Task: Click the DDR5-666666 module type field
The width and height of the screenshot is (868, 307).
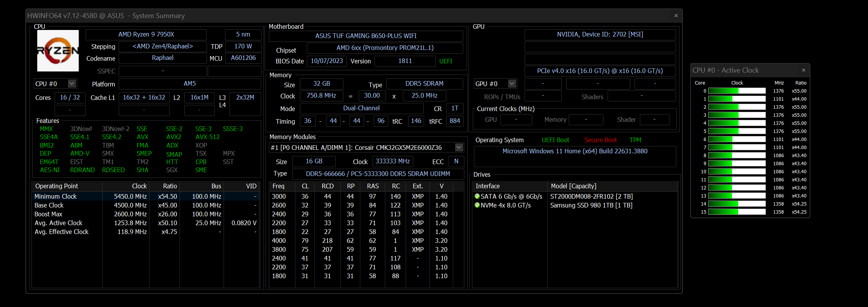Action: (378, 174)
